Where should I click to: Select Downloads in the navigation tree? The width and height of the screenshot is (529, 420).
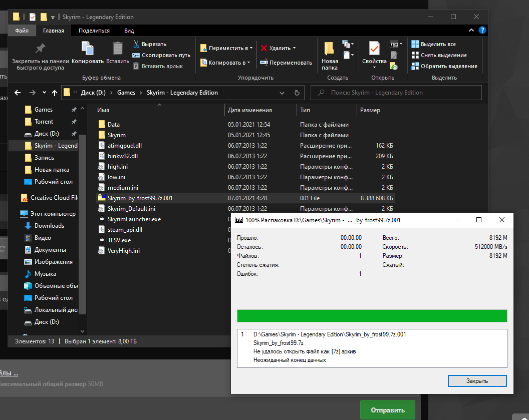click(49, 226)
